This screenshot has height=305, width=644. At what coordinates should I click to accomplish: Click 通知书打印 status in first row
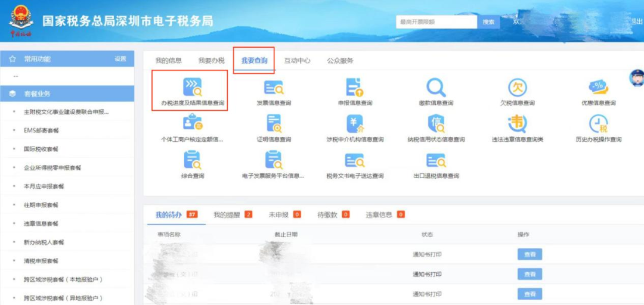[427, 254]
